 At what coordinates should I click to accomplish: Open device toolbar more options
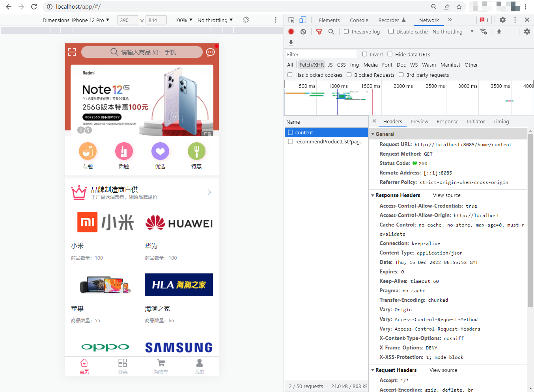pos(275,20)
